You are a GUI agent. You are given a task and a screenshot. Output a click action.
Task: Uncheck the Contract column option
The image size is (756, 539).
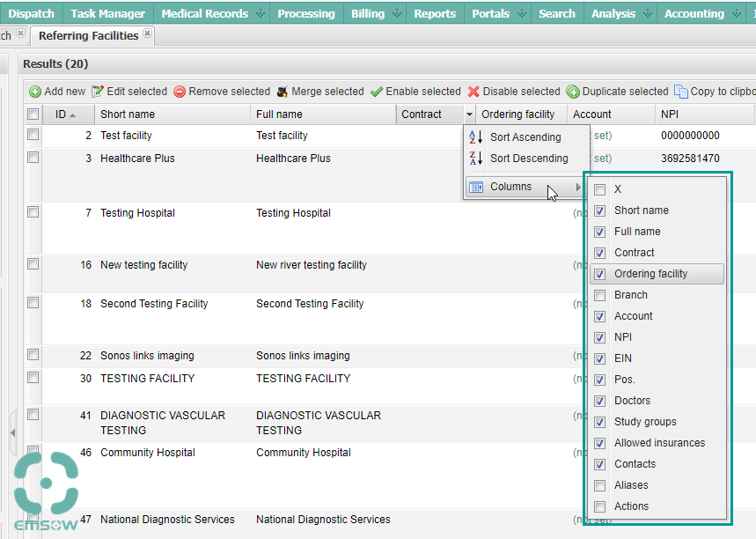tap(600, 254)
